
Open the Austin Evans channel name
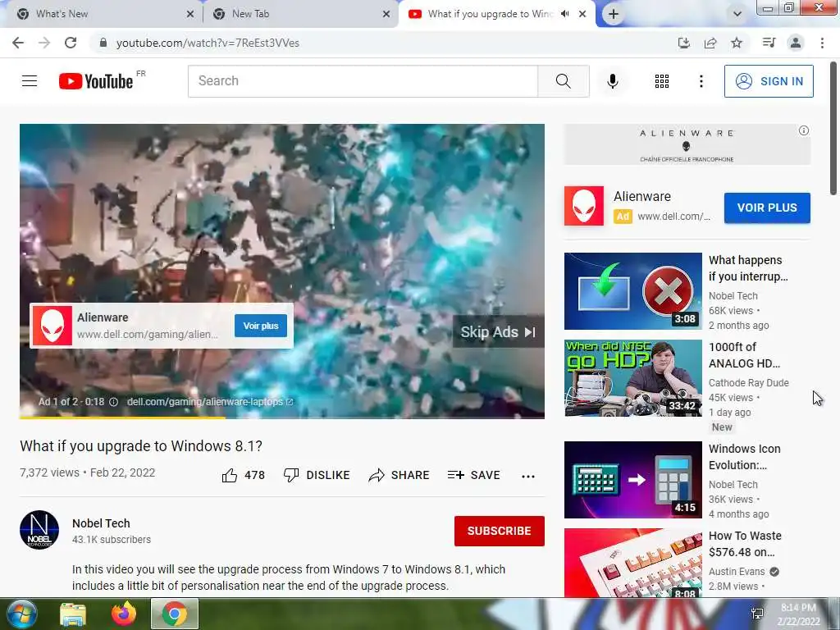click(x=737, y=572)
